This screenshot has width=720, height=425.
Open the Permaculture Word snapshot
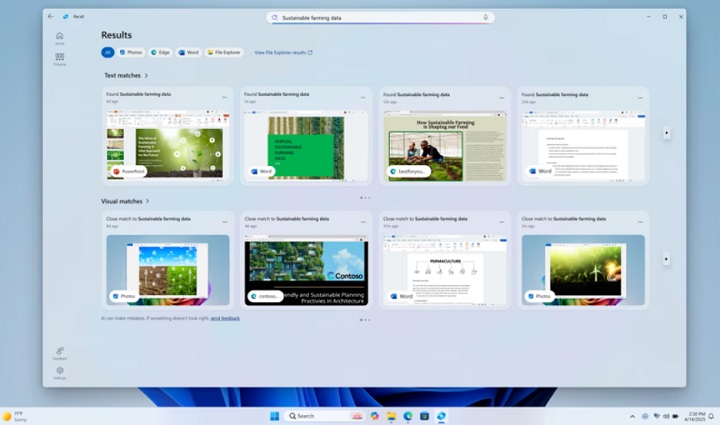(445, 270)
